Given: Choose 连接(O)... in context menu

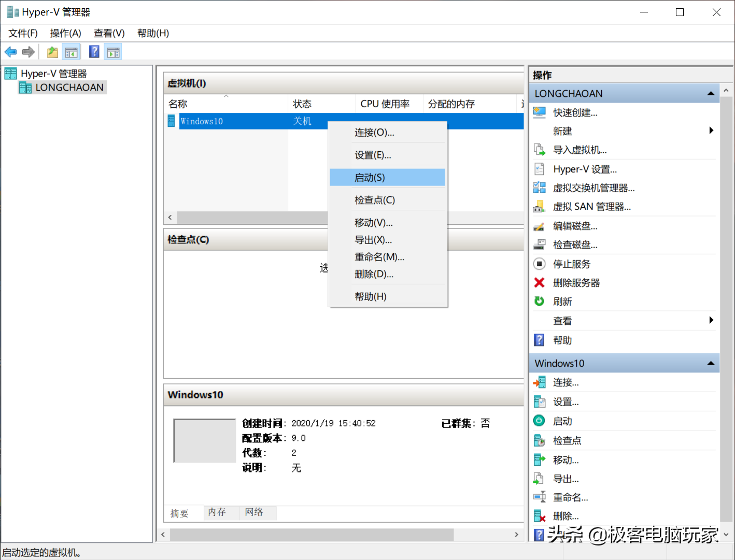Looking at the screenshot, I should (x=388, y=133).
